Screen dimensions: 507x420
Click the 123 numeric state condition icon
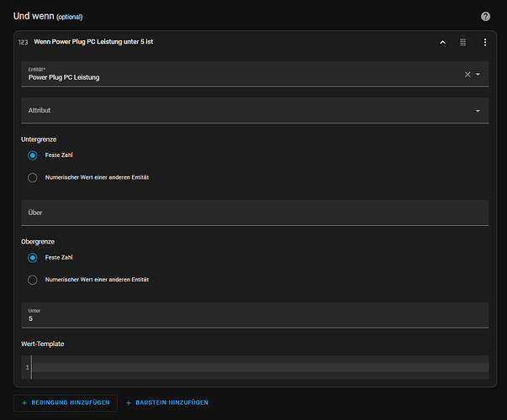point(23,42)
